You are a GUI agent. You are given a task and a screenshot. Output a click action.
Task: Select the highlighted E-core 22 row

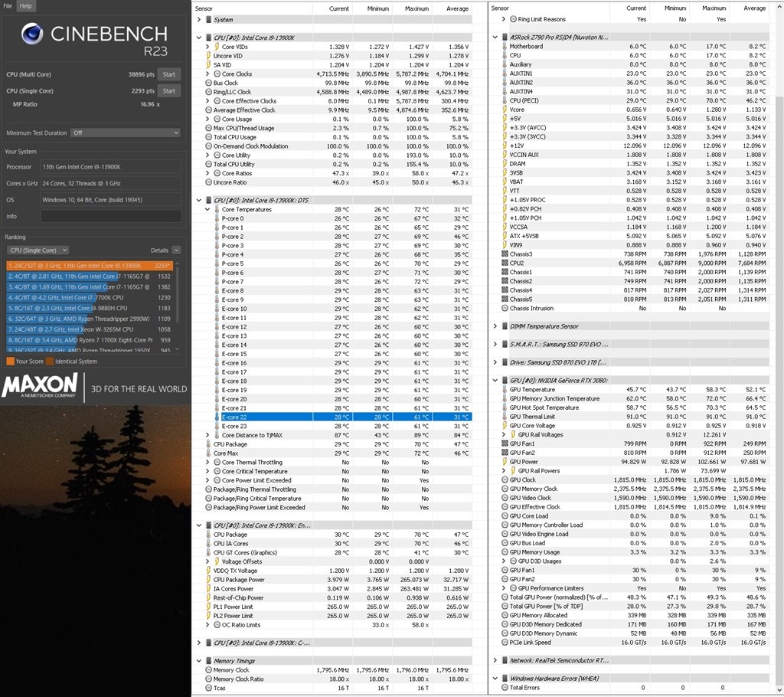point(342,417)
